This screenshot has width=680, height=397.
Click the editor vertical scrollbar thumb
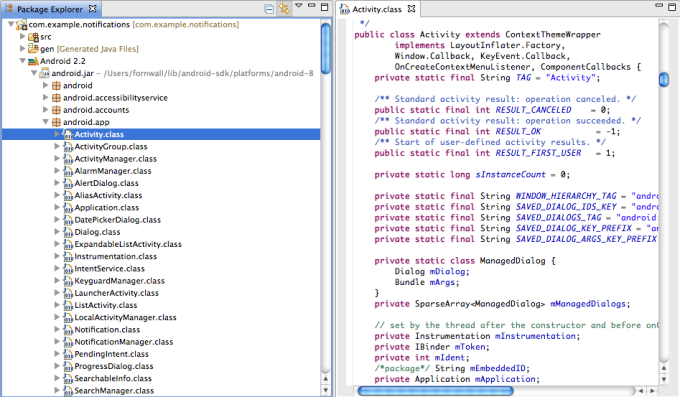tap(664, 79)
